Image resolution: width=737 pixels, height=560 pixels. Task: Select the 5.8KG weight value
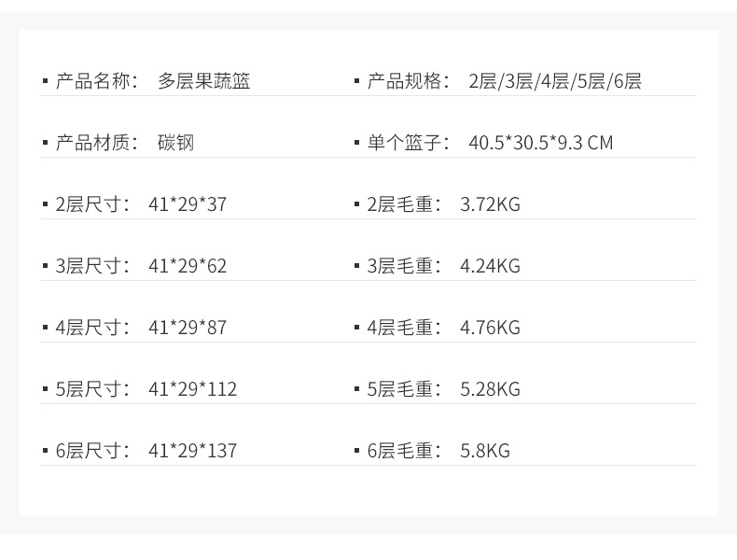click(x=485, y=451)
